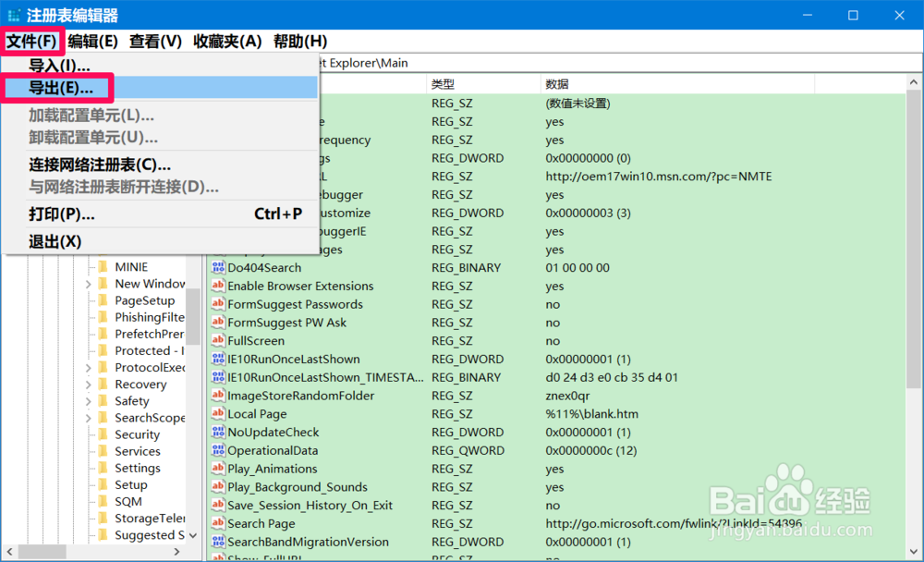Click the ImageStoreRandomFolder string icon
This screenshot has width=924, height=562.
[x=218, y=395]
